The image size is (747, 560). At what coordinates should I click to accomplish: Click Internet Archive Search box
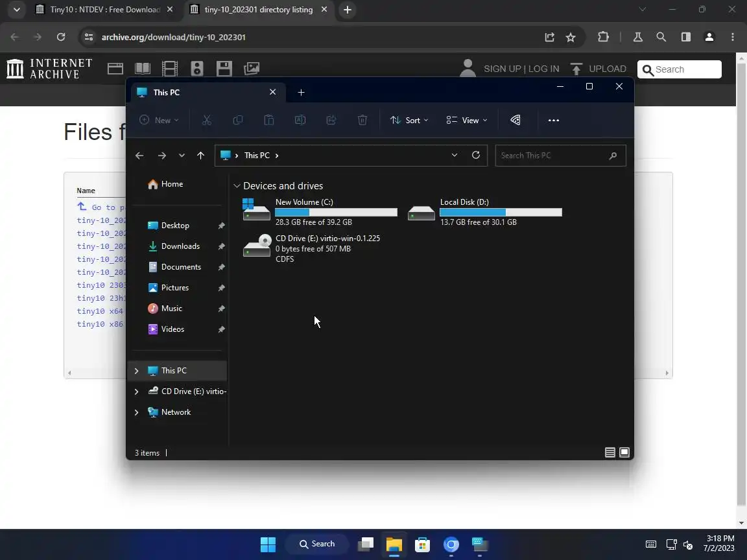[x=680, y=69]
